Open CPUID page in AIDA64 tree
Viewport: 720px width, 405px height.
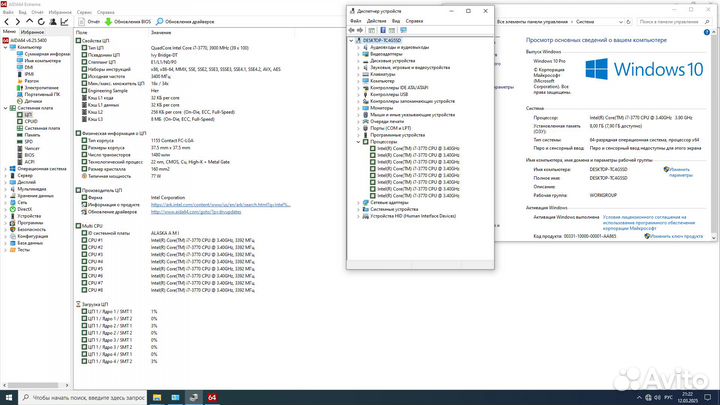(x=31, y=121)
